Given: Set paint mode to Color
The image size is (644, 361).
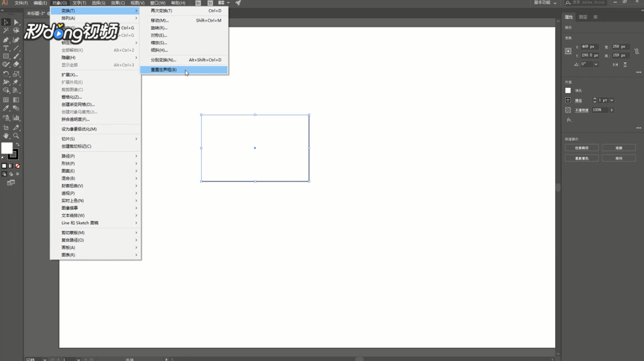Looking at the screenshot, I should [x=4, y=166].
